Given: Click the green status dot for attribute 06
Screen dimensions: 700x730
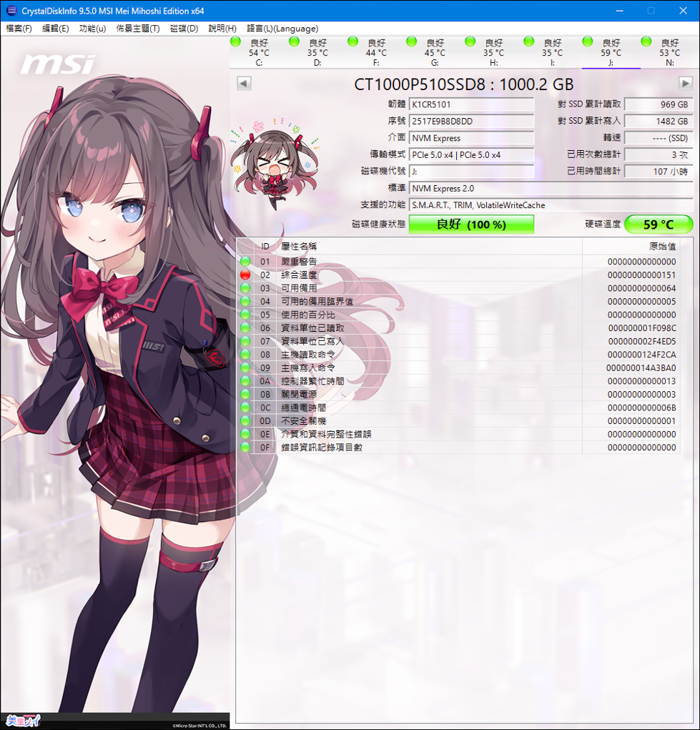Looking at the screenshot, I should [245, 327].
